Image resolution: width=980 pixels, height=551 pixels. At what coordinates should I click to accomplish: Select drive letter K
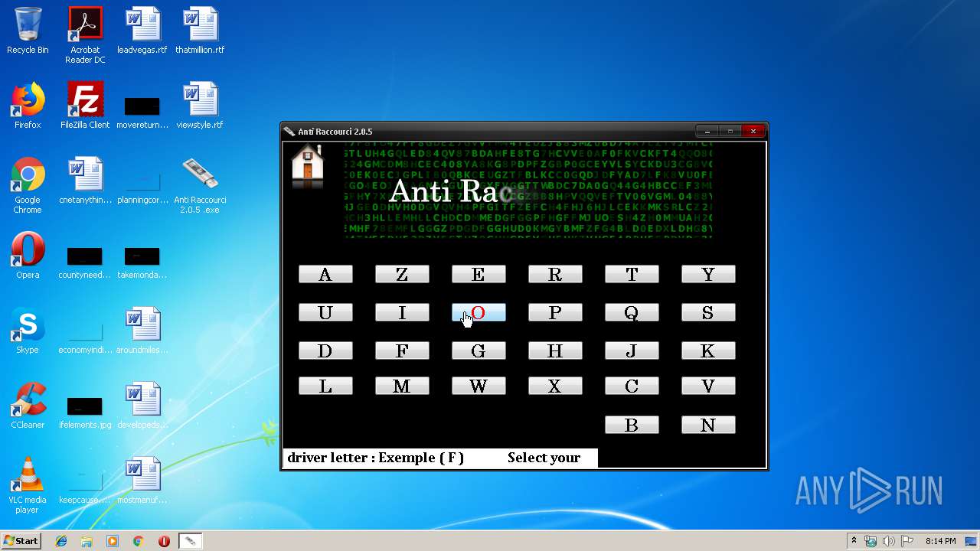pyautogui.click(x=708, y=351)
